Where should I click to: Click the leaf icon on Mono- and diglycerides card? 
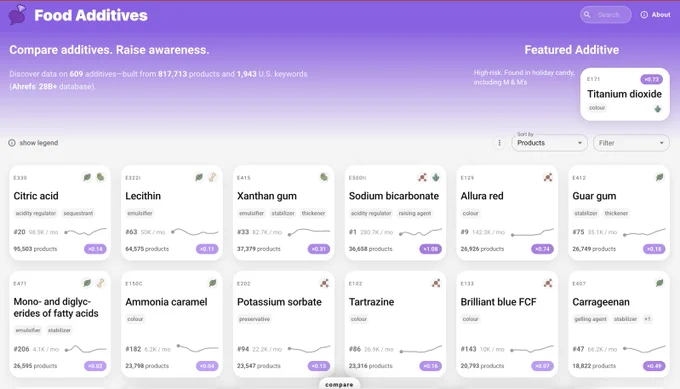pyautogui.click(x=87, y=283)
